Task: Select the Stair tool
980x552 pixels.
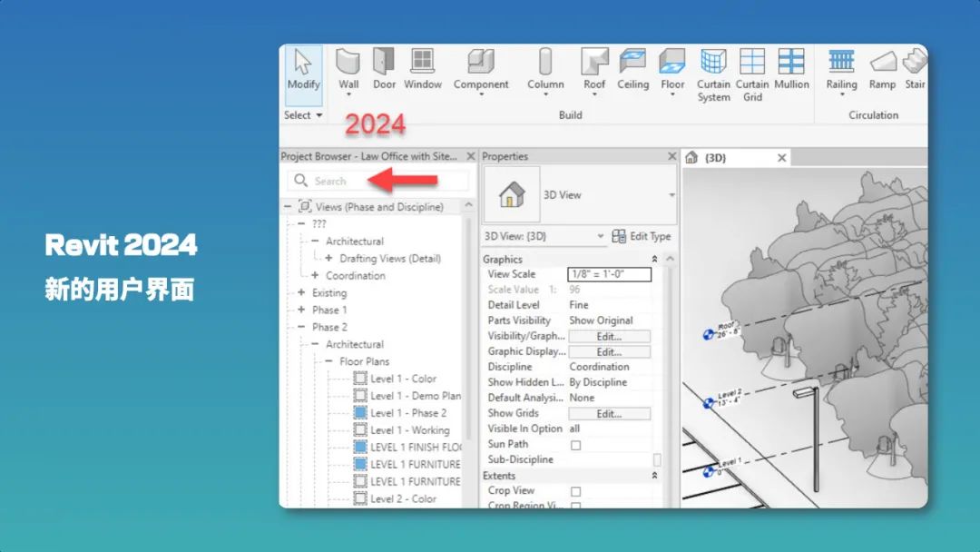Action: coord(916,68)
